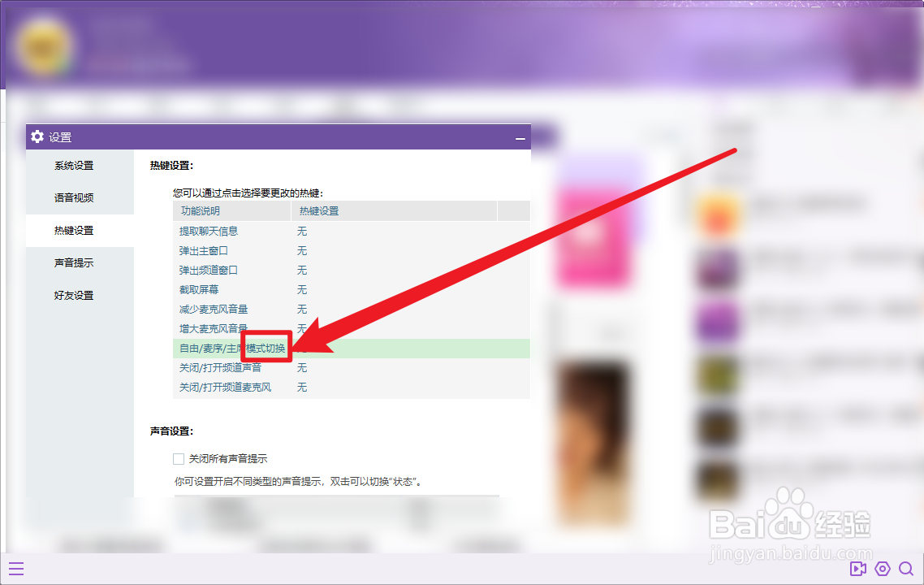Click the gear icon on the 设置 dialog titlebar
924x585 pixels.
(37, 136)
